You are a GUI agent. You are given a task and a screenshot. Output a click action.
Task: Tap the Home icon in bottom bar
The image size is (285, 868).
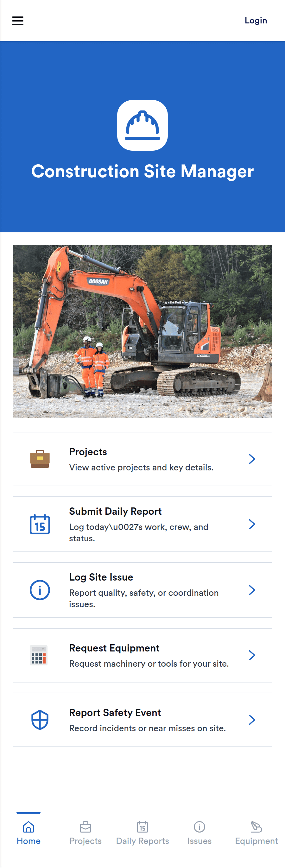coord(28,827)
